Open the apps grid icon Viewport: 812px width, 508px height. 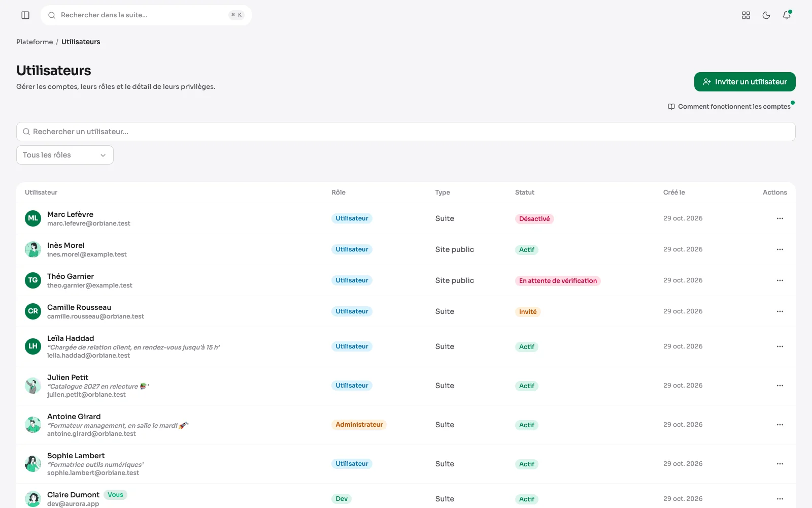coord(746,15)
